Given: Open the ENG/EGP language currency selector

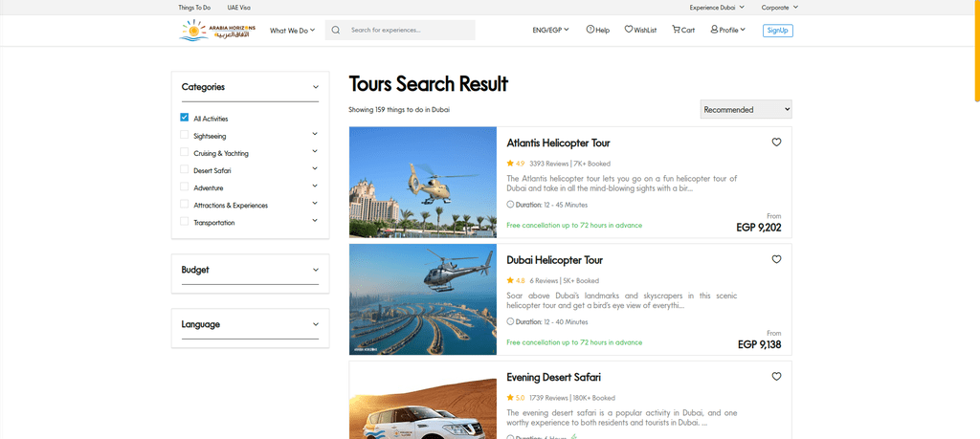Looking at the screenshot, I should click(x=550, y=30).
